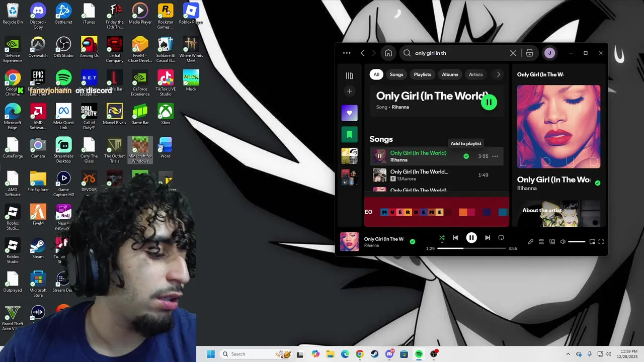This screenshot has height=362, width=644.
Task: Click the taskbar Search box
Action: pos(256,354)
